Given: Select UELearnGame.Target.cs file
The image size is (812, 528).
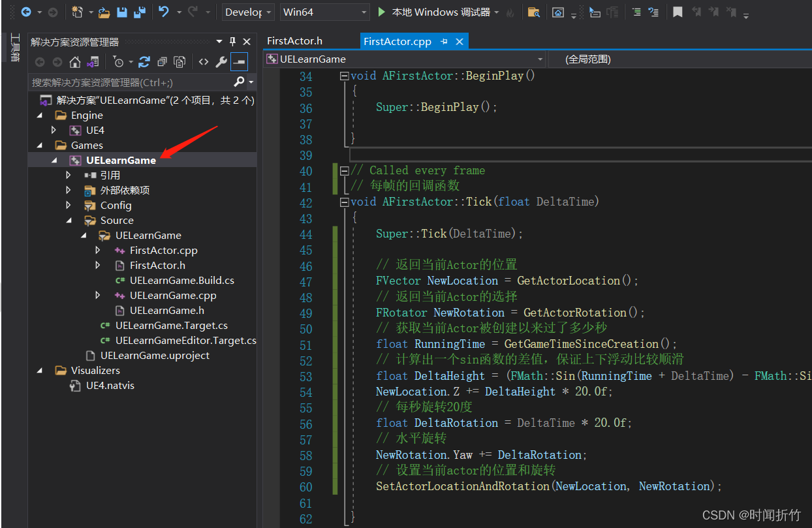Looking at the screenshot, I should 172,325.
